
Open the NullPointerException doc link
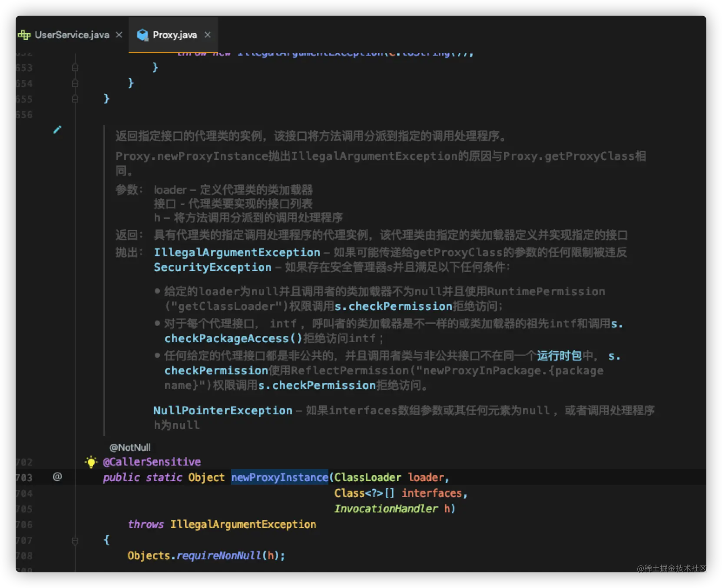(223, 411)
